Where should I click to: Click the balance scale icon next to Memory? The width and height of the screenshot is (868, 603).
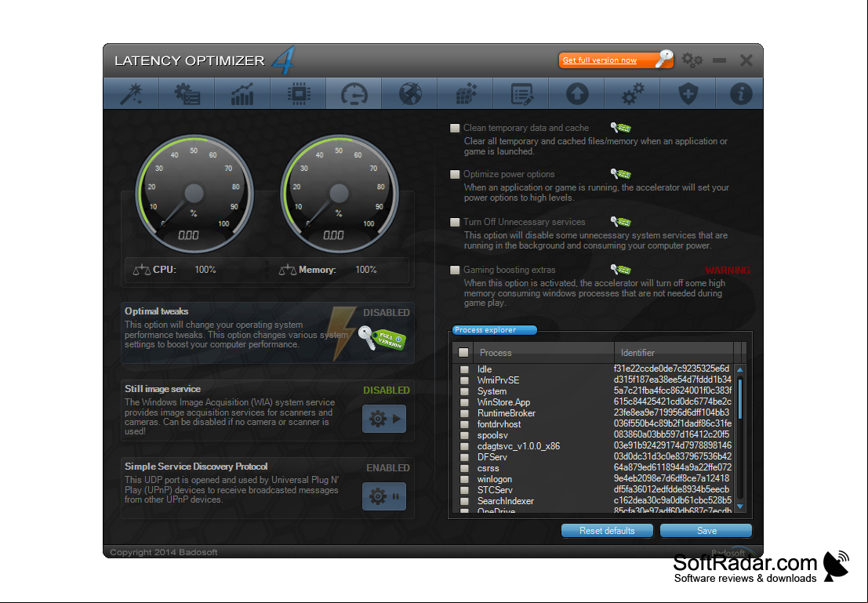[x=287, y=271]
